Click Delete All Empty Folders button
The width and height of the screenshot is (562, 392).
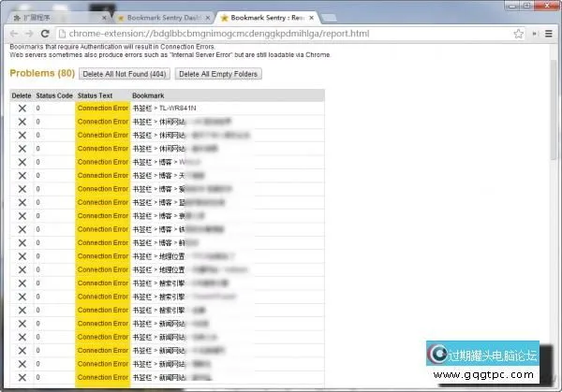click(x=218, y=74)
